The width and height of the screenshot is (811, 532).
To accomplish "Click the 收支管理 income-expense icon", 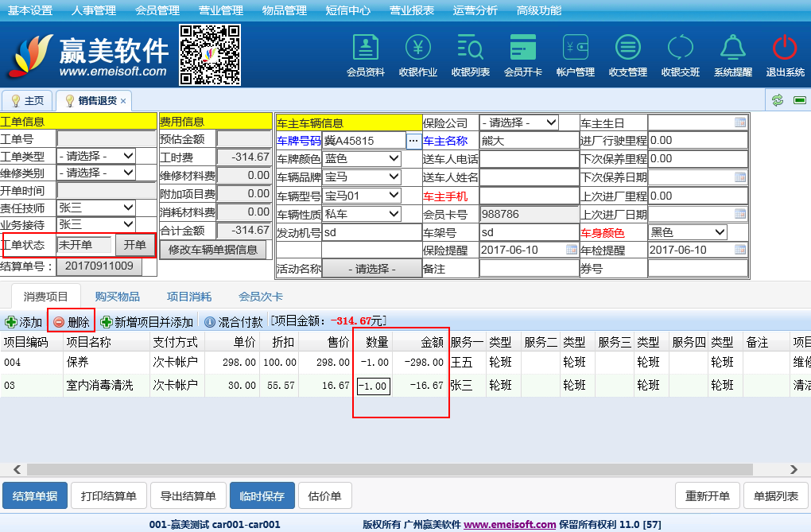I will [628, 55].
